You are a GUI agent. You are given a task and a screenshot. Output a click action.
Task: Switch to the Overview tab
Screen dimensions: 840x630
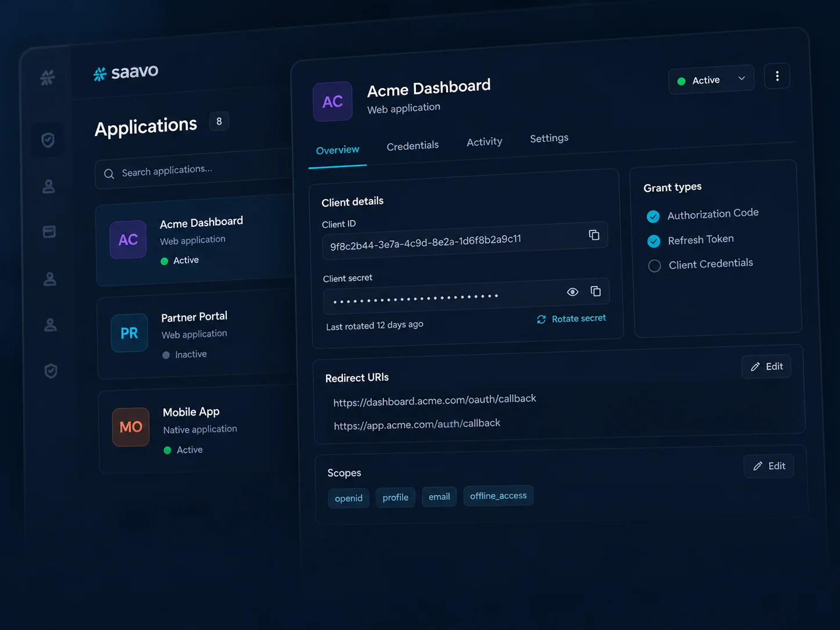click(338, 150)
